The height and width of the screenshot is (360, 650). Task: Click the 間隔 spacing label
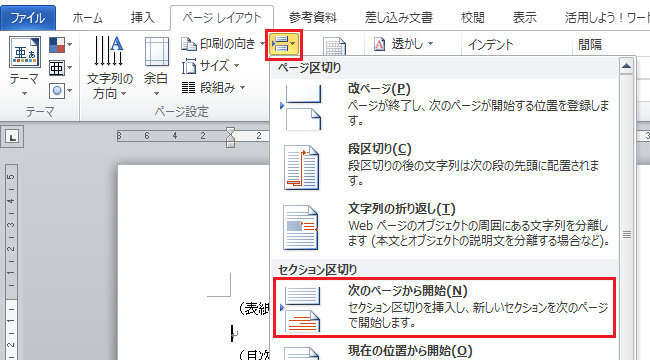(x=589, y=44)
